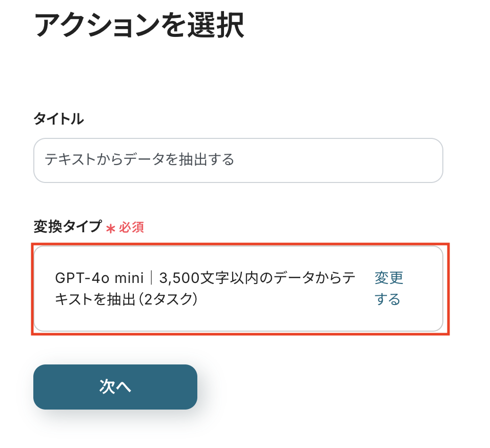Focus the field containing テキストからデータを抽出する
490x448 pixels.
coord(238,160)
